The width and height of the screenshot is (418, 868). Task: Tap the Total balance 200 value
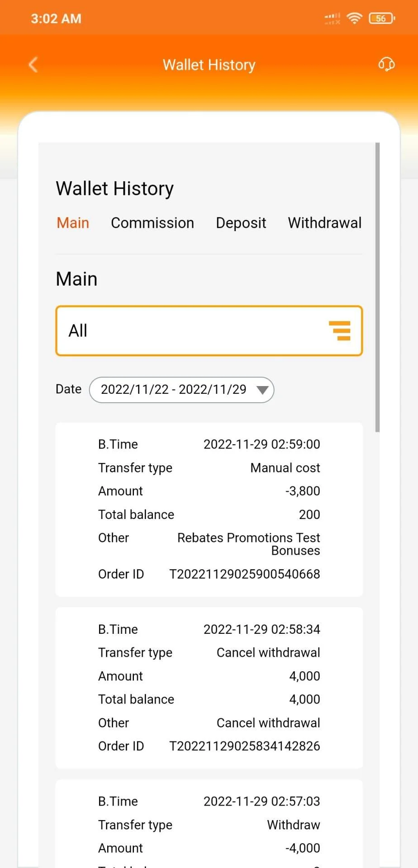coord(309,514)
